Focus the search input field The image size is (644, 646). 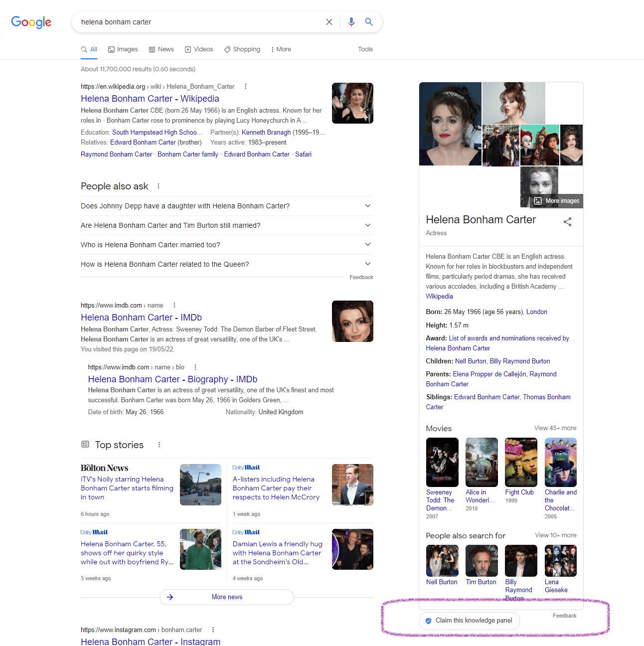[x=199, y=22]
